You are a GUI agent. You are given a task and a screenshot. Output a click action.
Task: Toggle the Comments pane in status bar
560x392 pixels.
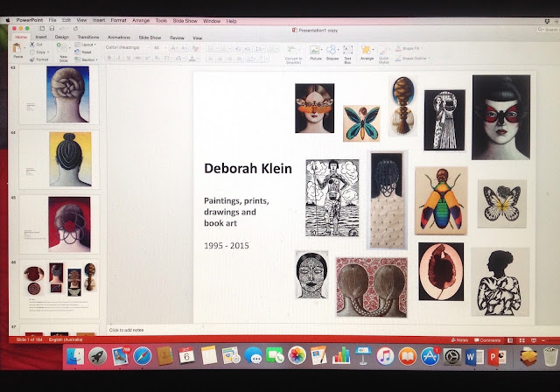click(487, 340)
